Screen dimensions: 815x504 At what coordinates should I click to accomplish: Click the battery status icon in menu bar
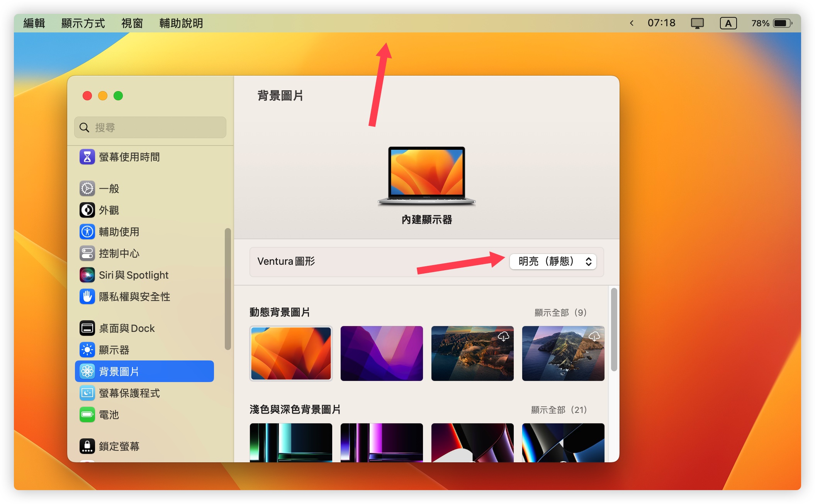(783, 23)
